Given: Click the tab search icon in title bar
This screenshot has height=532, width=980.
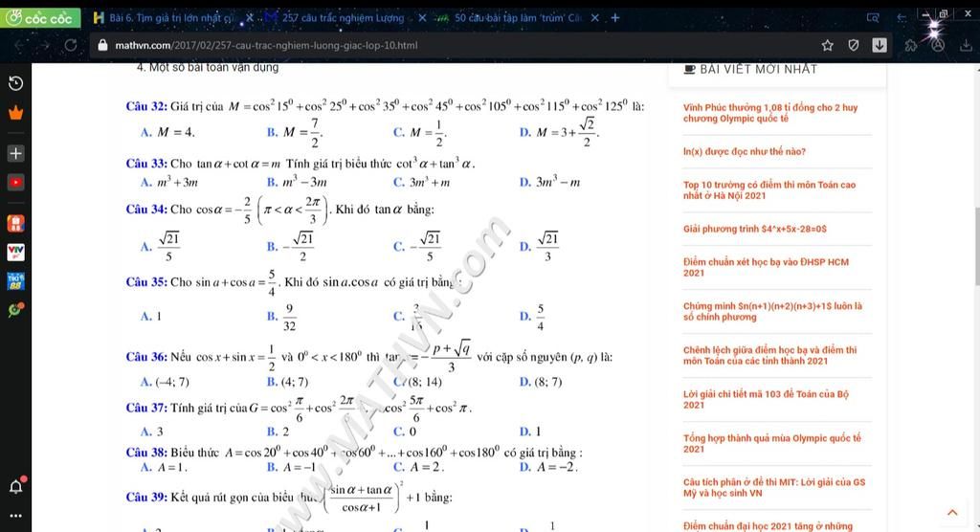Looking at the screenshot, I should pyautogui.click(x=873, y=18).
